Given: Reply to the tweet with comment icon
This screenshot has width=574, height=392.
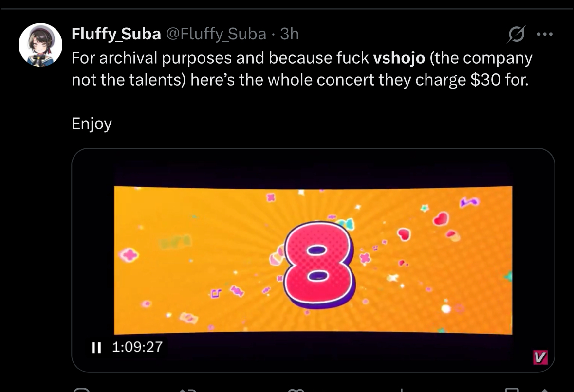Looking at the screenshot, I should point(82,390).
